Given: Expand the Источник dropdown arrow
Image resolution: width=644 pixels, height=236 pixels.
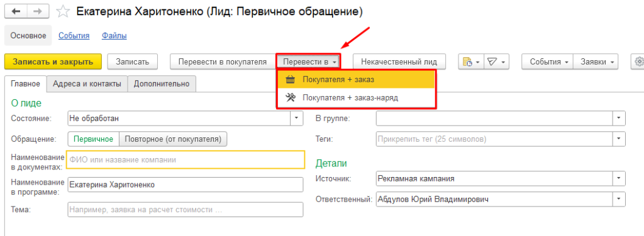Looking at the screenshot, I should coord(619,179).
